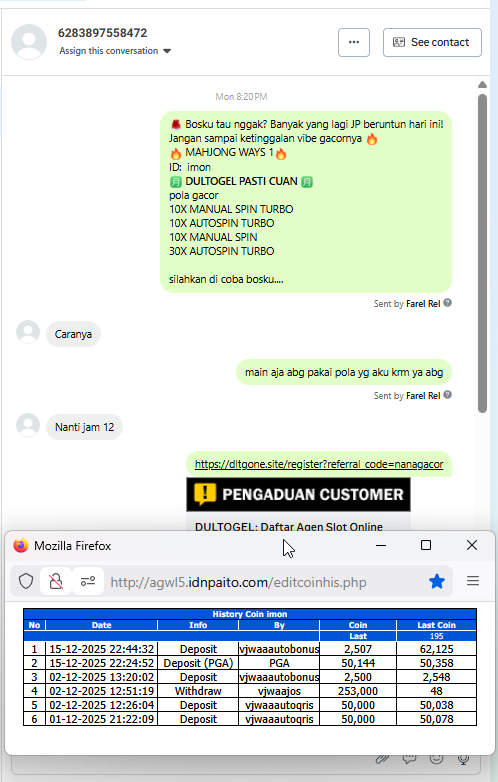The image size is (498, 782).
Task: Click the History Coin imon table header
Action: 250,614
